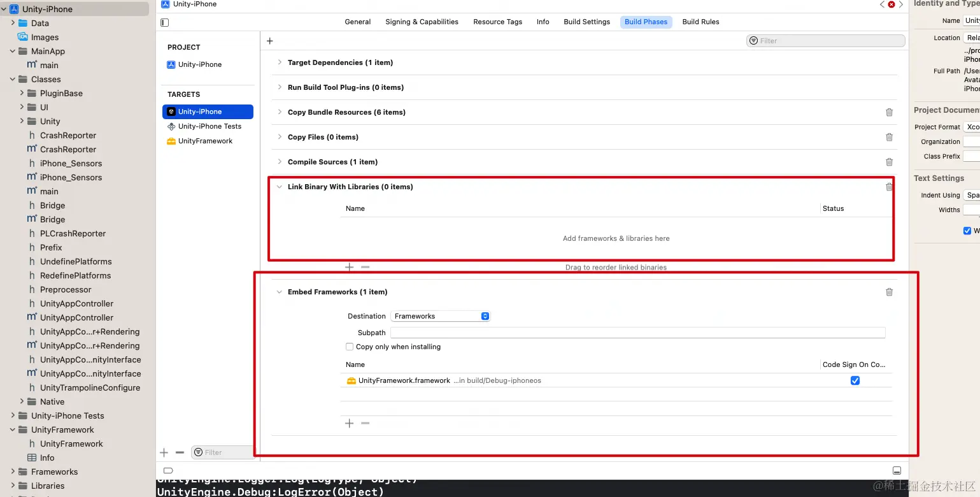Image resolution: width=980 pixels, height=497 pixels.
Task: Expand Run Build Tool Plug-ins phase
Action: click(280, 87)
